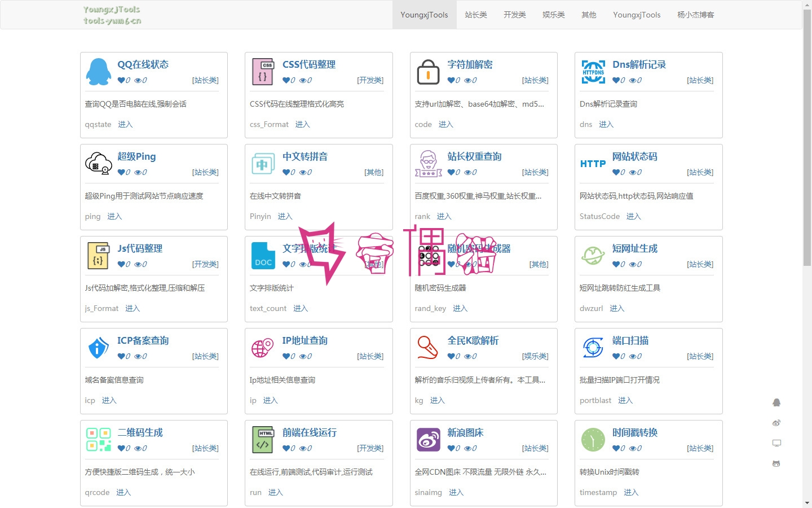Click [娱乐类] tag on 全民K歌解析 card
This screenshot has height=508, width=812.
(x=535, y=356)
